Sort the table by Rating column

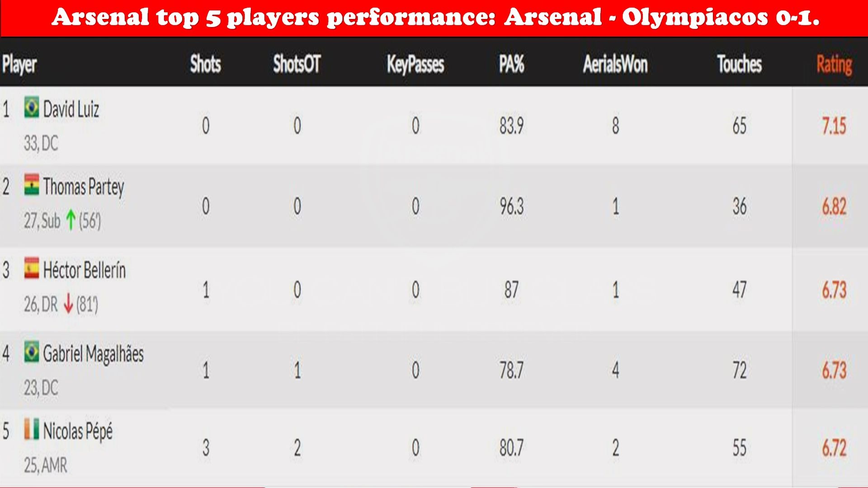834,65
